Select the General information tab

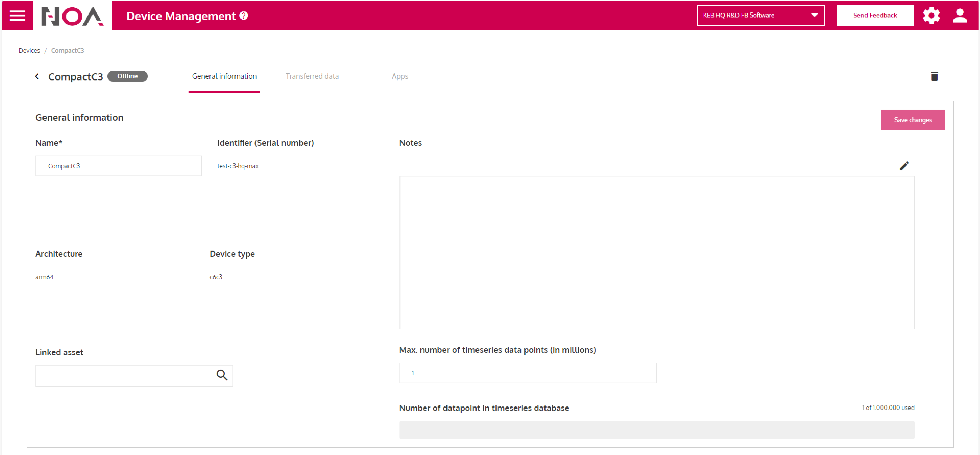224,76
